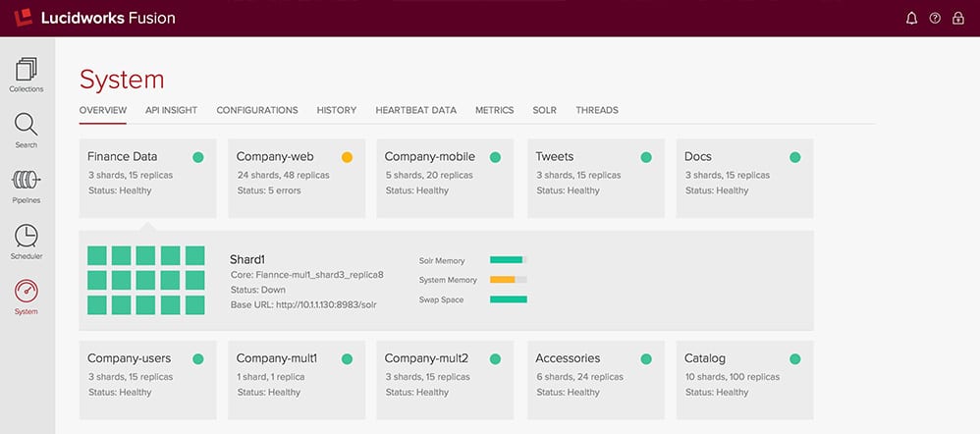Switch to the Configurations tab
Image resolution: width=980 pixels, height=434 pixels.
[x=257, y=110]
